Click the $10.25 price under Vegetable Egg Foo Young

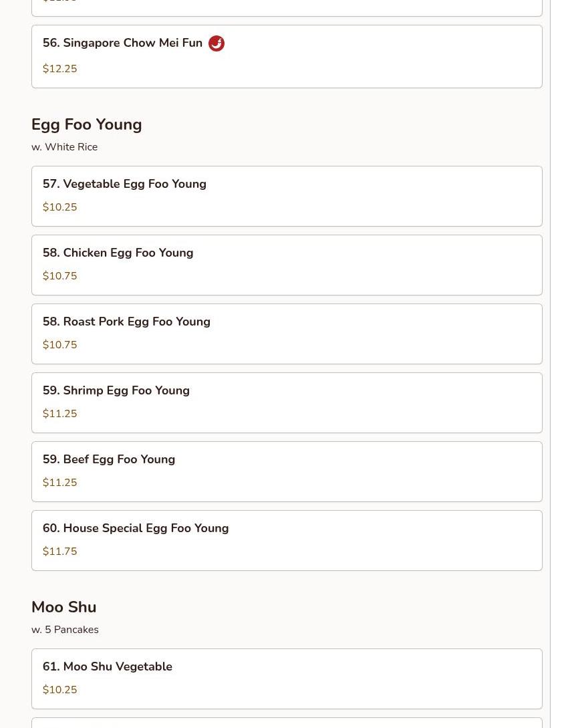point(60,207)
